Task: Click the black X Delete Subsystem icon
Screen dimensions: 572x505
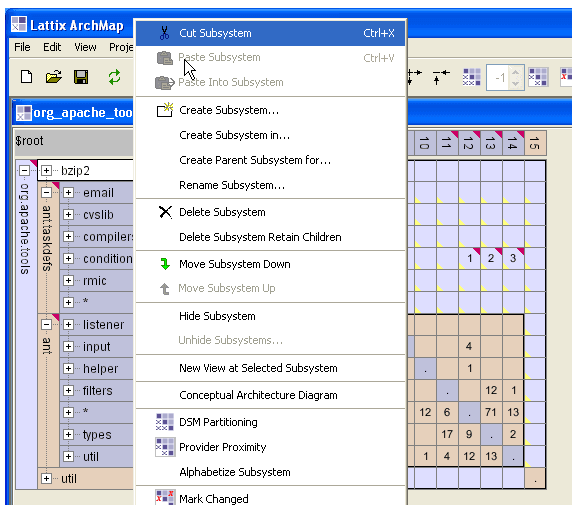Action: tap(165, 212)
